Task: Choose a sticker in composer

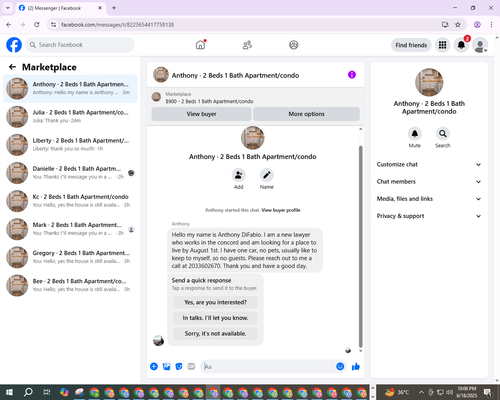Action: [179, 367]
